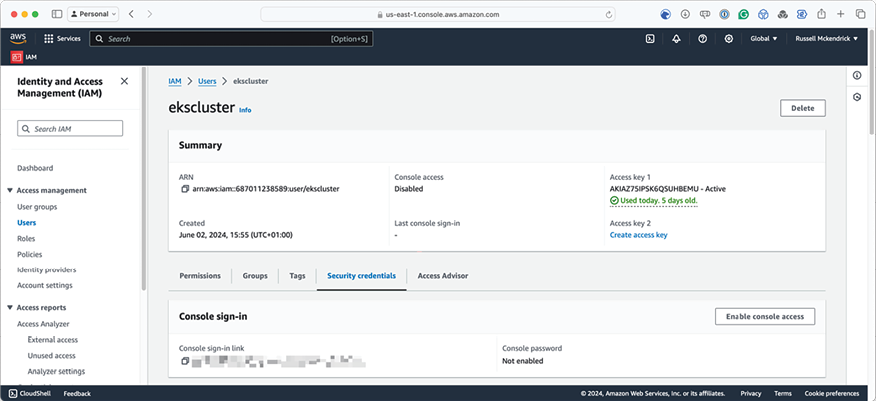876x401 pixels.
Task: Open the Personal profile dropdown in Safari
Action: tap(93, 14)
